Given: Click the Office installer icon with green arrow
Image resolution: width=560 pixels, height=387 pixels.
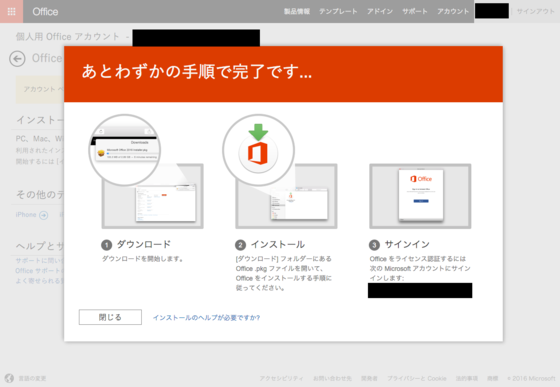Looking at the screenshot, I should [x=258, y=150].
